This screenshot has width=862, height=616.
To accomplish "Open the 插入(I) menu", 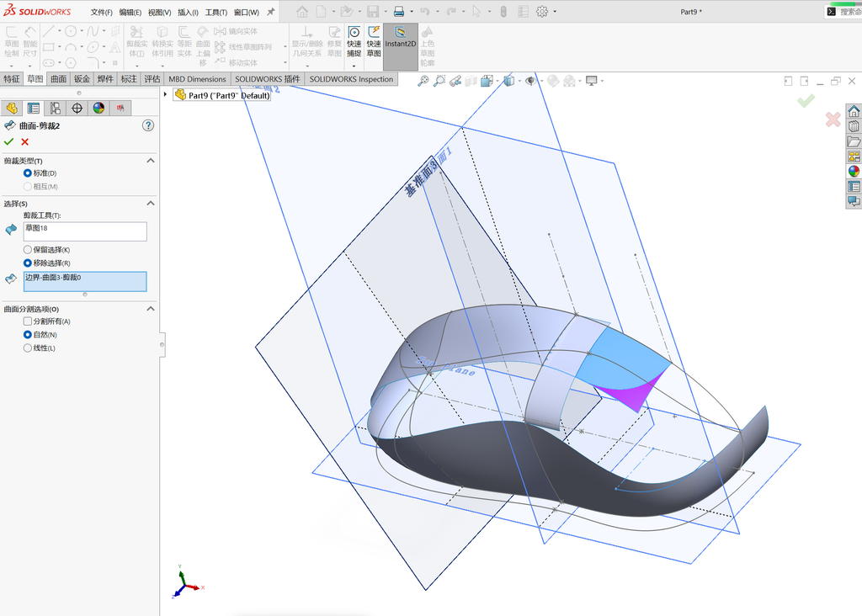I will [188, 12].
